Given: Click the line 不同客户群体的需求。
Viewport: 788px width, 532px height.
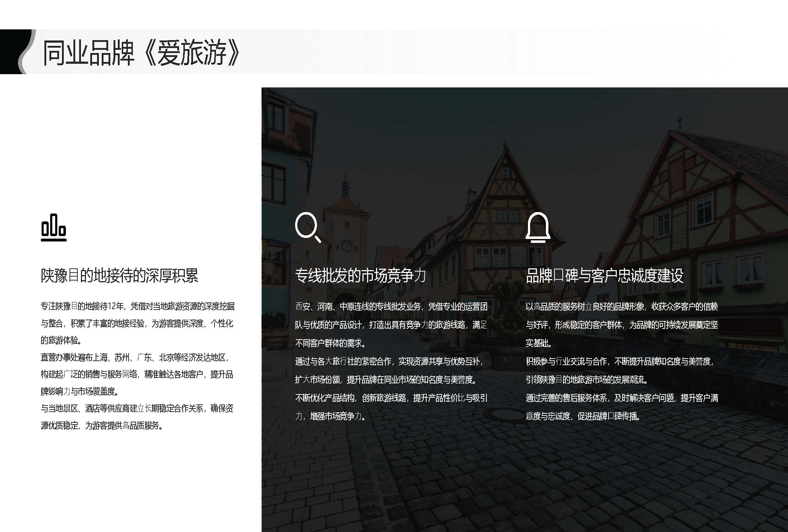Looking at the screenshot, I should (x=331, y=343).
